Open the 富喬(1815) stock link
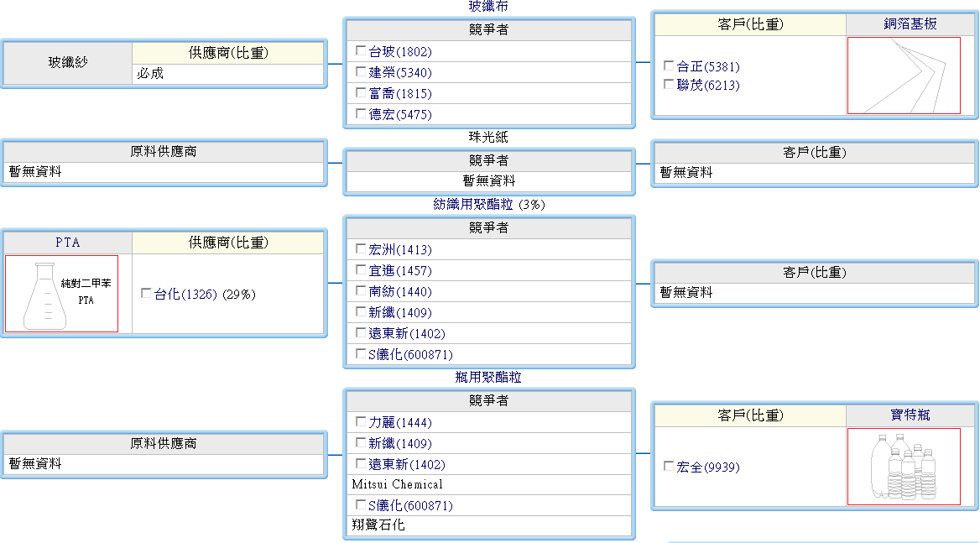Image resolution: width=980 pixels, height=543 pixels. tap(400, 93)
